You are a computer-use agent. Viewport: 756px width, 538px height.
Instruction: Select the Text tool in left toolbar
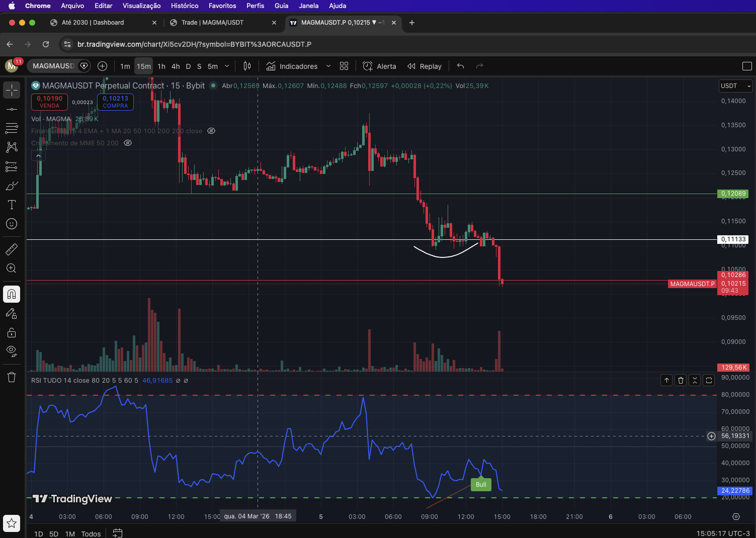click(12, 205)
